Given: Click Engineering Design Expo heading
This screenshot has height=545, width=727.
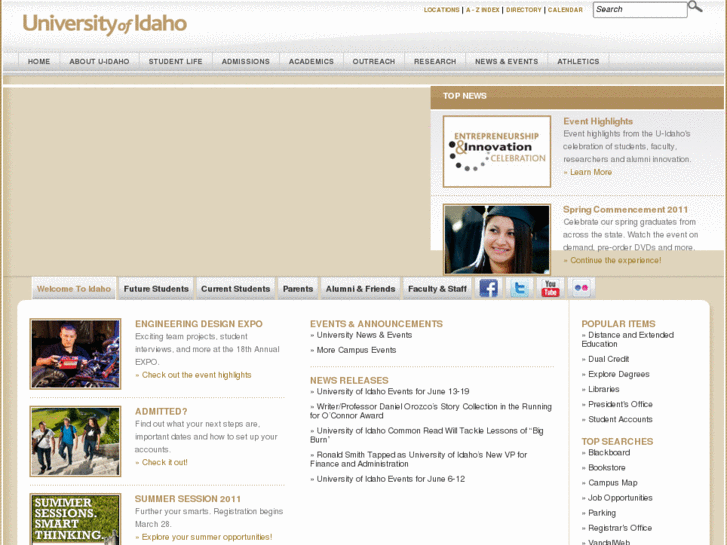Looking at the screenshot, I should (x=198, y=324).
